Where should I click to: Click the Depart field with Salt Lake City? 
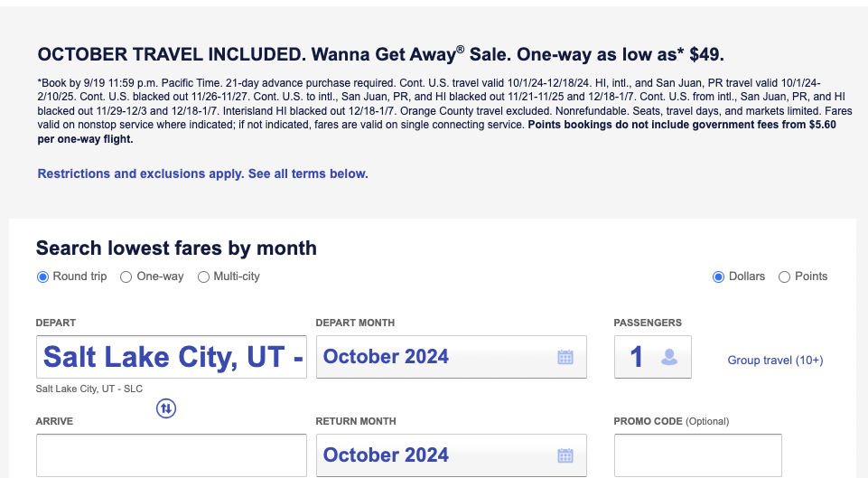point(172,357)
